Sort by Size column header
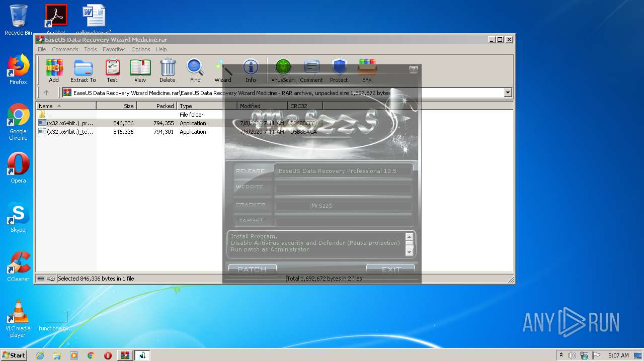 116,106
